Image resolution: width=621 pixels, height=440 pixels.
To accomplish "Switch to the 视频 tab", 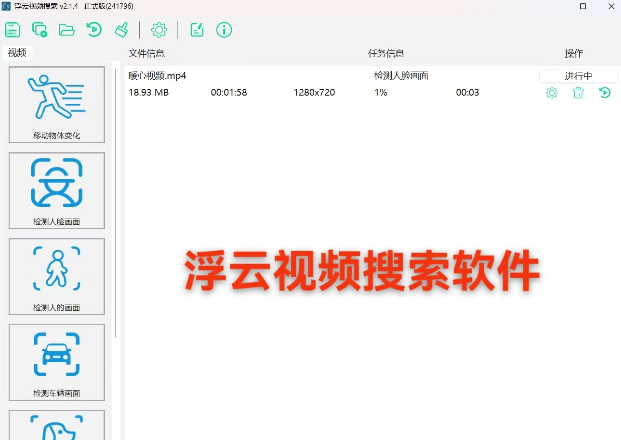I will coord(17,53).
